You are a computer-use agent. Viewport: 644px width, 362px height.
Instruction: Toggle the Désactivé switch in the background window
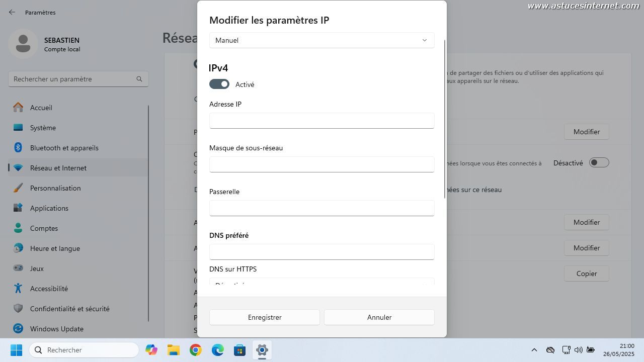pos(599,162)
